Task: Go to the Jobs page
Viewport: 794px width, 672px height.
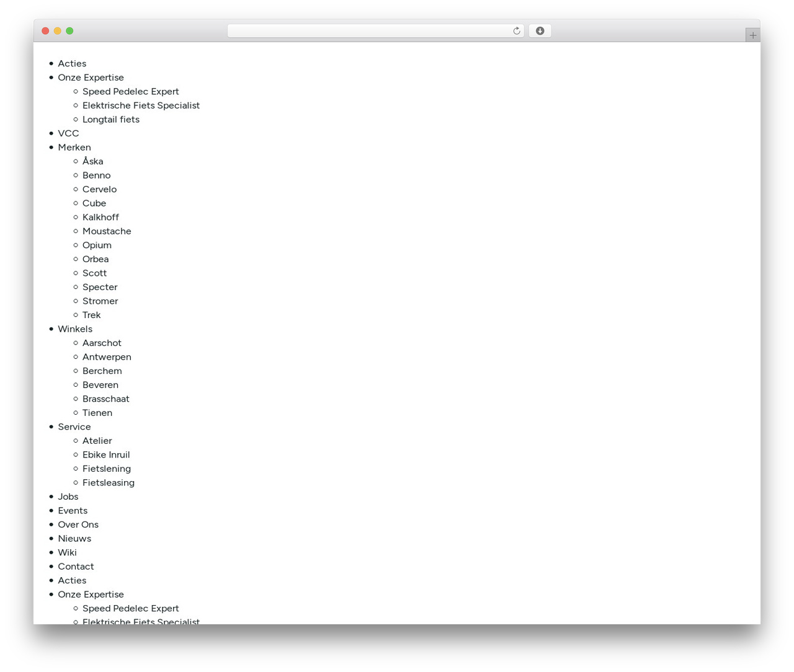Action: 68,496
